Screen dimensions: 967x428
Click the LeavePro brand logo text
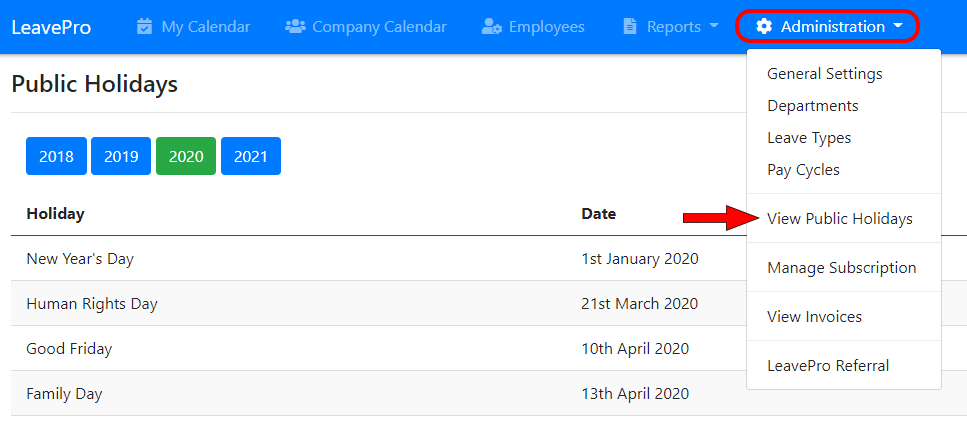51,27
